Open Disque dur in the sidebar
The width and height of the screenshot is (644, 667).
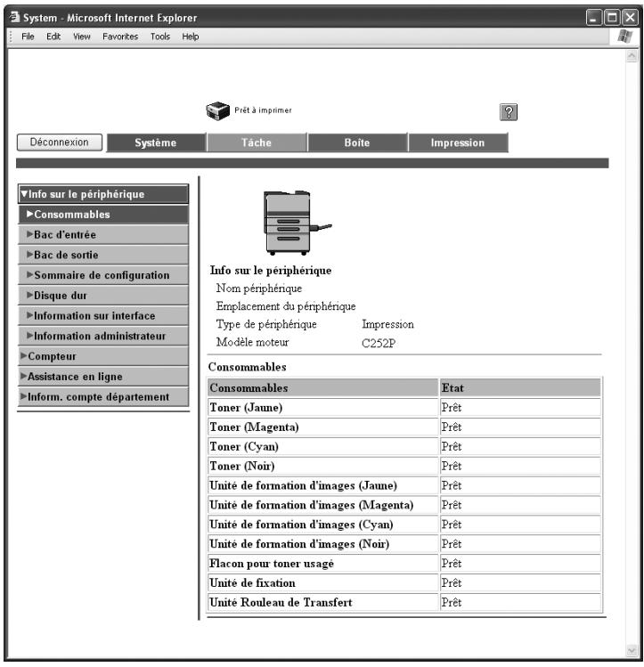click(x=103, y=296)
